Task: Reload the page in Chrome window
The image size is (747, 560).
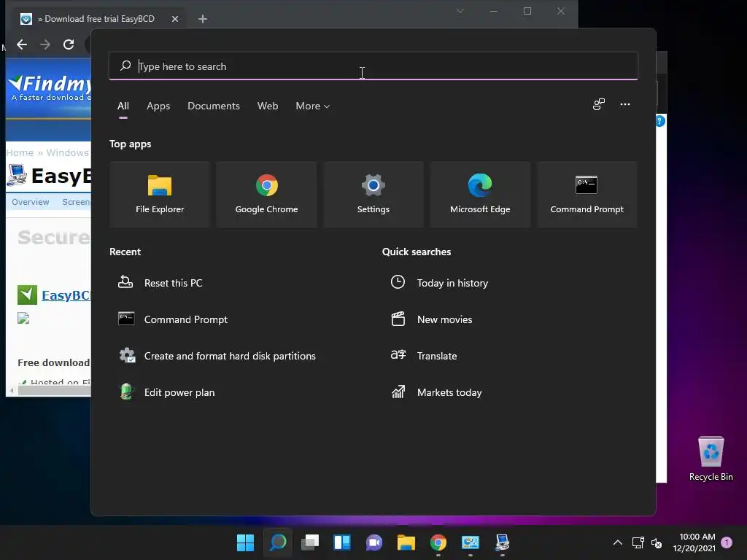Action: pos(69,44)
